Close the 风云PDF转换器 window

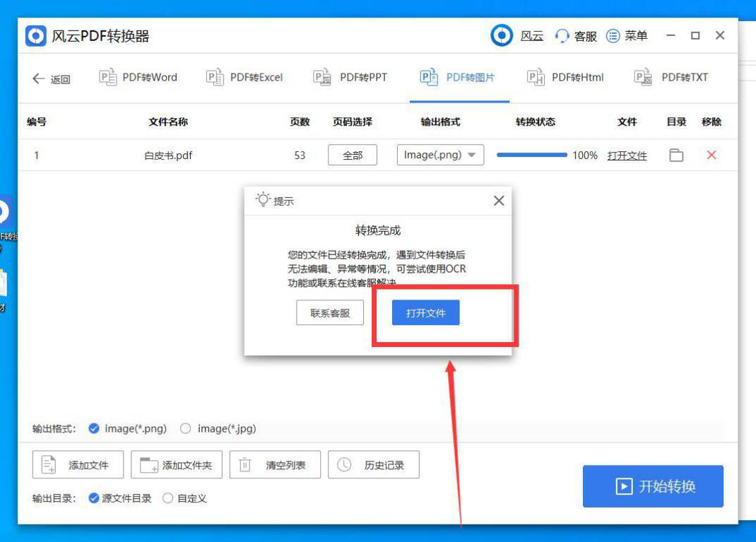click(720, 35)
